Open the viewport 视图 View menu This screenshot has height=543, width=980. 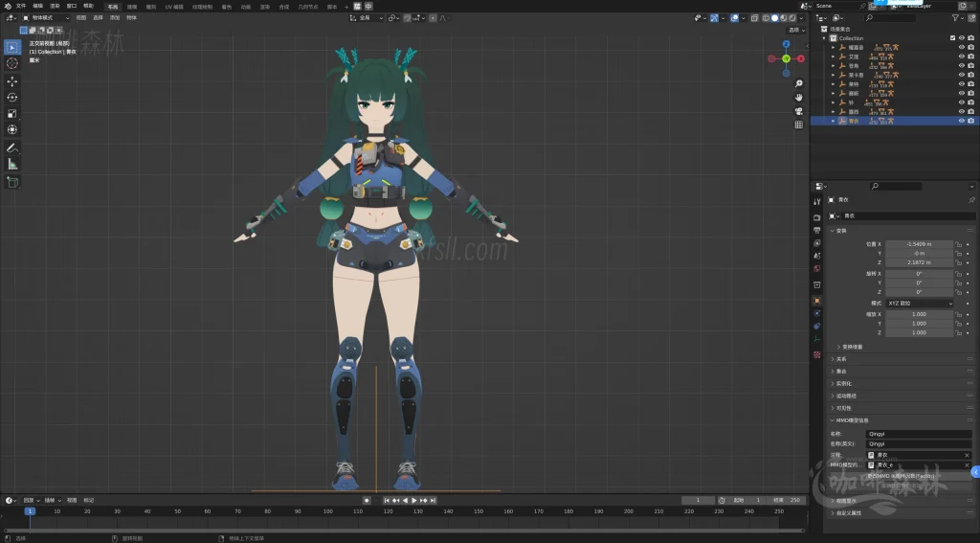pos(81,18)
